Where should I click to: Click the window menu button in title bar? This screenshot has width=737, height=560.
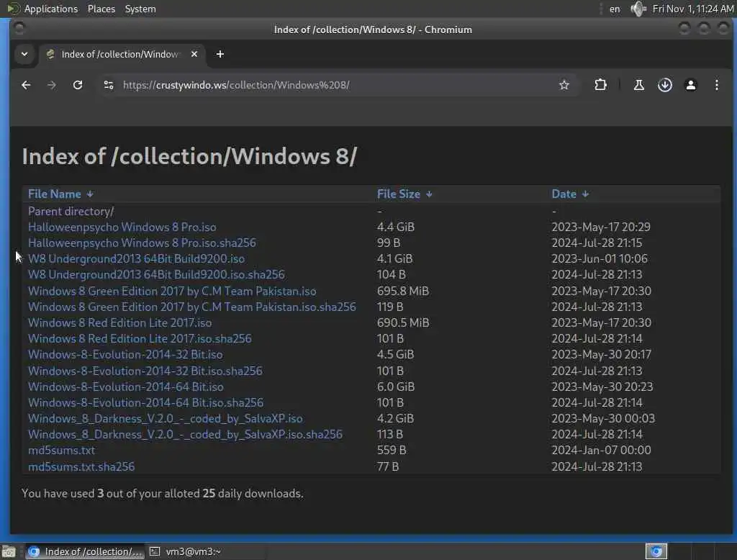[19, 30]
